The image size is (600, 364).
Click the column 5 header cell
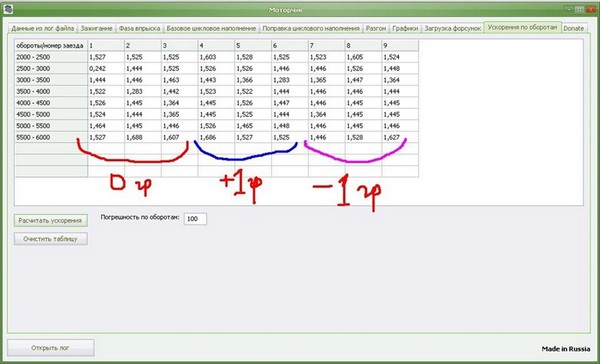point(253,46)
